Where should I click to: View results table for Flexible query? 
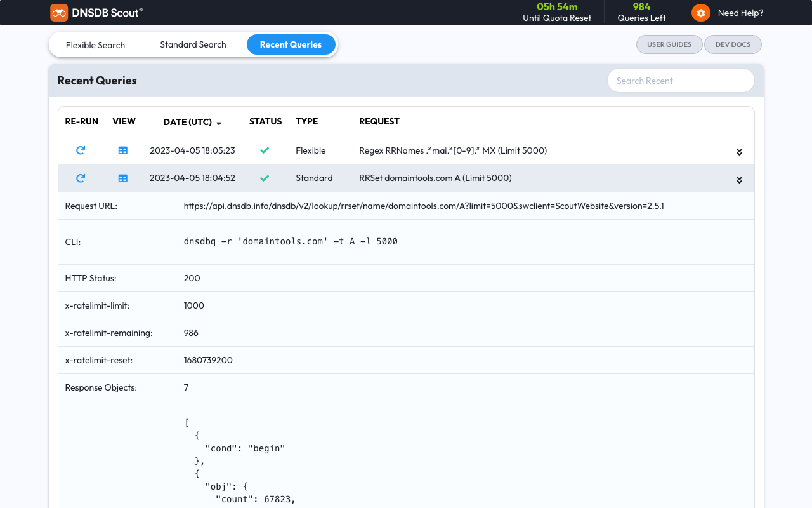click(x=123, y=150)
